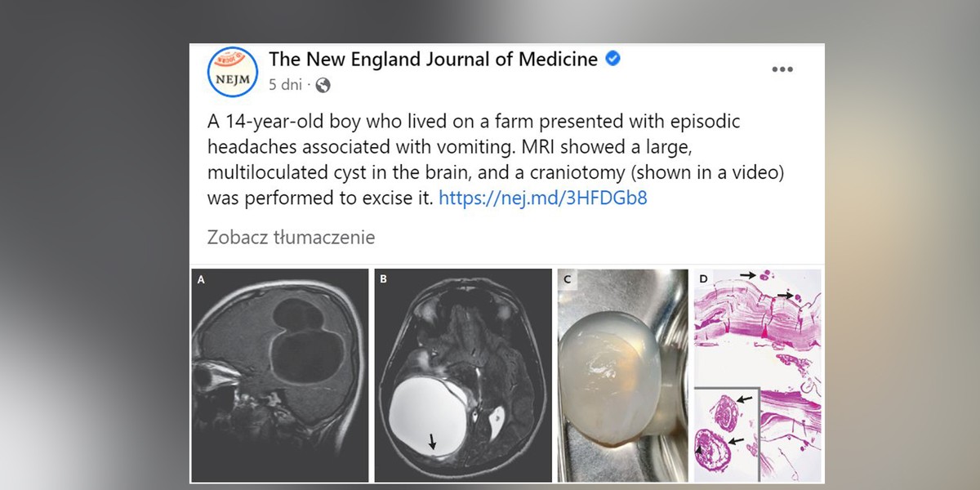Open the three-dots post options menu
The image size is (980, 490).
point(782,70)
